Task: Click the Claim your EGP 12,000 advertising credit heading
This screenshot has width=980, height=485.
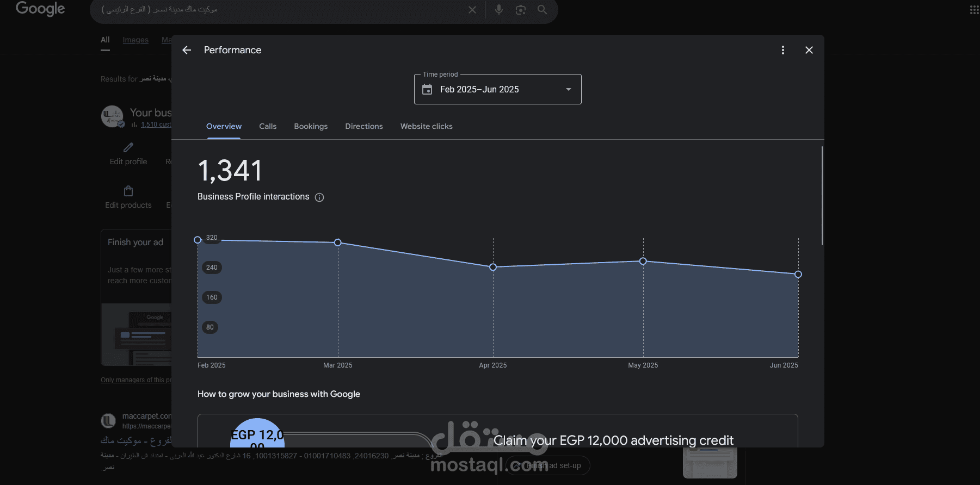Action: (x=613, y=440)
